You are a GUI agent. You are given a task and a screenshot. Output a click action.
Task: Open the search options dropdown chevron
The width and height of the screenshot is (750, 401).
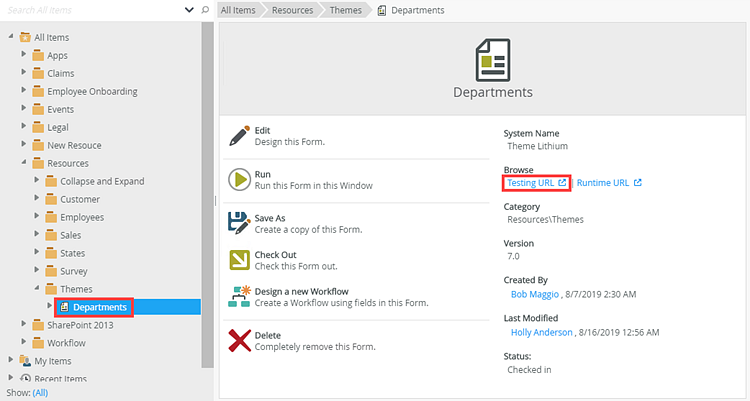pos(189,10)
